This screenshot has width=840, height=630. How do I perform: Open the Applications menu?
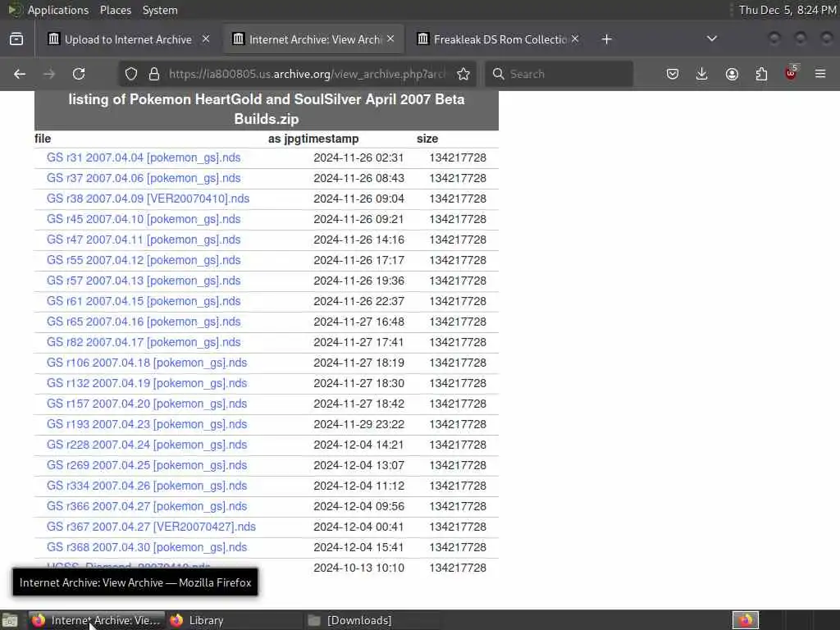[x=58, y=10]
